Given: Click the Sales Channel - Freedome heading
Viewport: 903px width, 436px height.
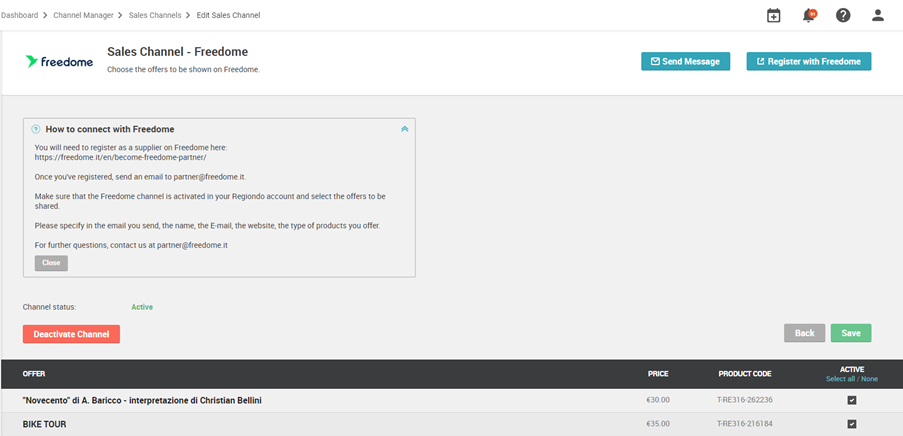Looking at the screenshot, I should 177,52.
